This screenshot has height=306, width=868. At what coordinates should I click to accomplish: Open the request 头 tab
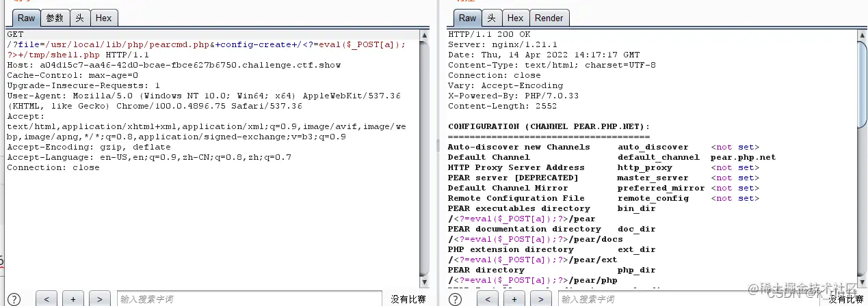click(x=79, y=18)
